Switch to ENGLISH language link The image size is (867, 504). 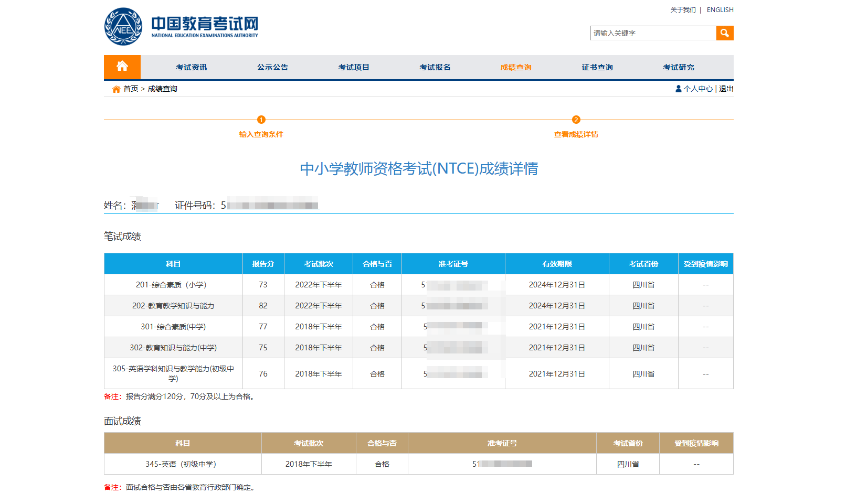(x=720, y=10)
